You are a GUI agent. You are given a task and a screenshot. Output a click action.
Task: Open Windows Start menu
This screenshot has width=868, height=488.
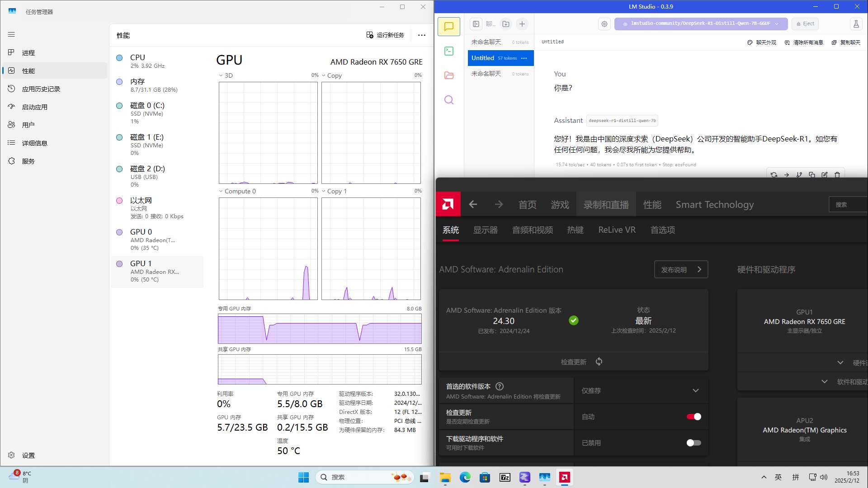(303, 477)
